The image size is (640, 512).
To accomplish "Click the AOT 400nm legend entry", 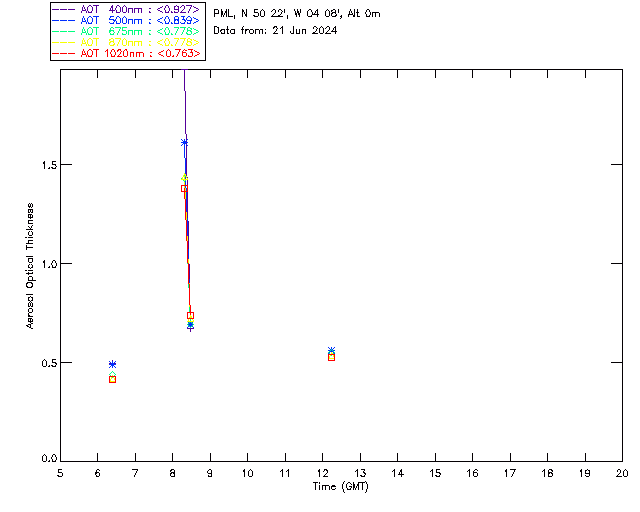I will 127,9.
